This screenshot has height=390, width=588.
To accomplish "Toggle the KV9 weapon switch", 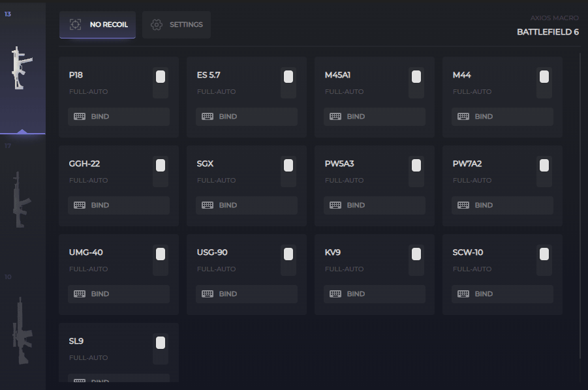I will pos(416,260).
